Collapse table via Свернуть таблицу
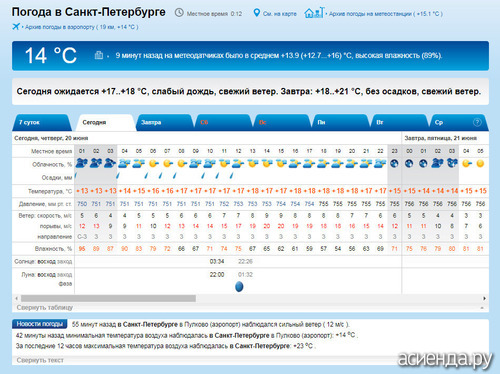Viewport: 500px width, 374px height. 45,307
